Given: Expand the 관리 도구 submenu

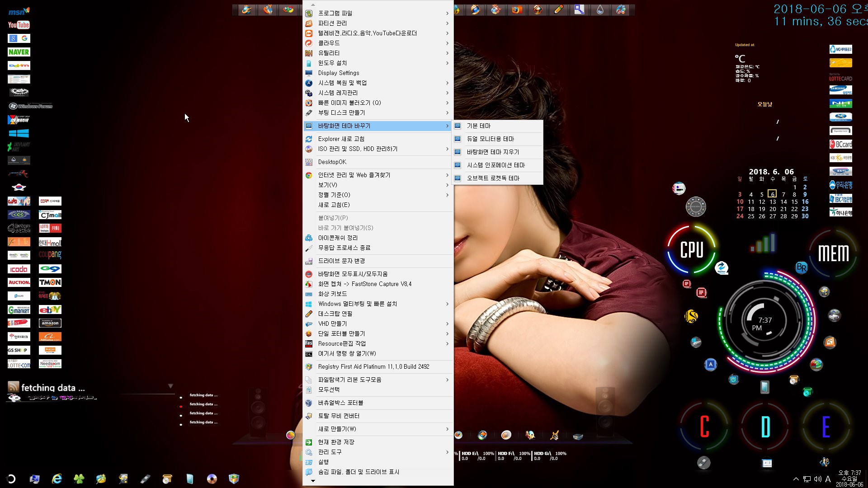Looking at the screenshot, I should coord(378,452).
